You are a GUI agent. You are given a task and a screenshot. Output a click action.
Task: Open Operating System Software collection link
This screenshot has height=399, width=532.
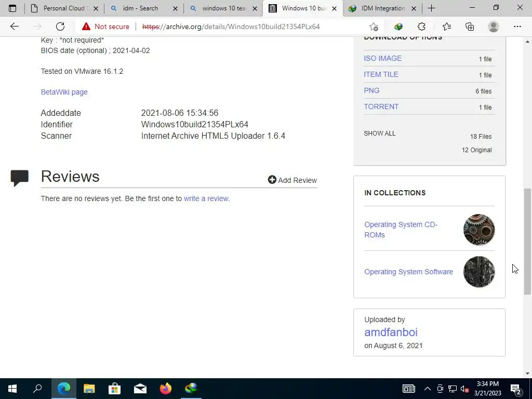pos(408,272)
